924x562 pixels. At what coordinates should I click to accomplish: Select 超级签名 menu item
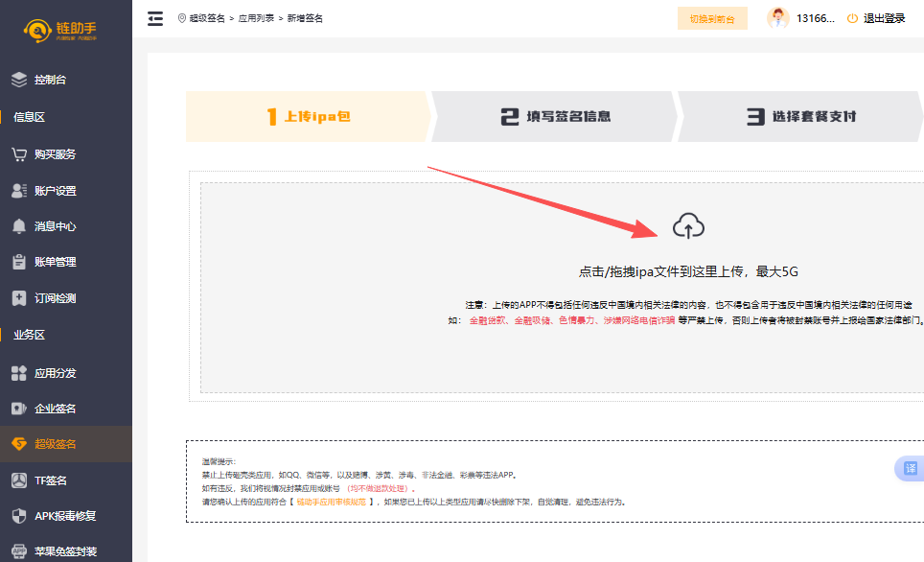point(55,444)
